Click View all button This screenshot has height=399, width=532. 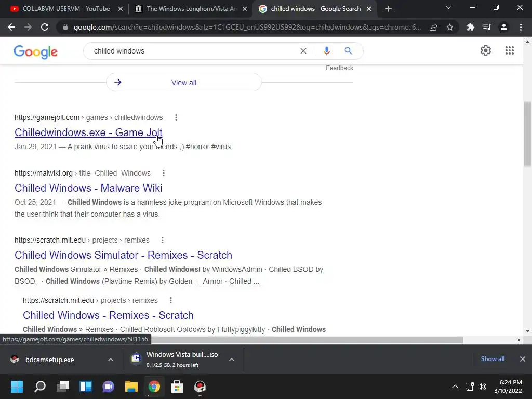tap(184, 83)
